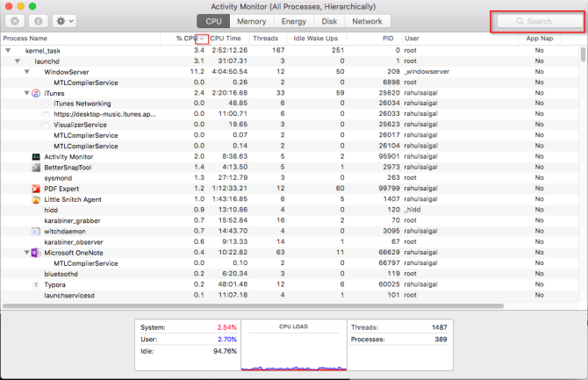Click the Idle 94.76% value
The image size is (588, 380).
[x=225, y=352]
